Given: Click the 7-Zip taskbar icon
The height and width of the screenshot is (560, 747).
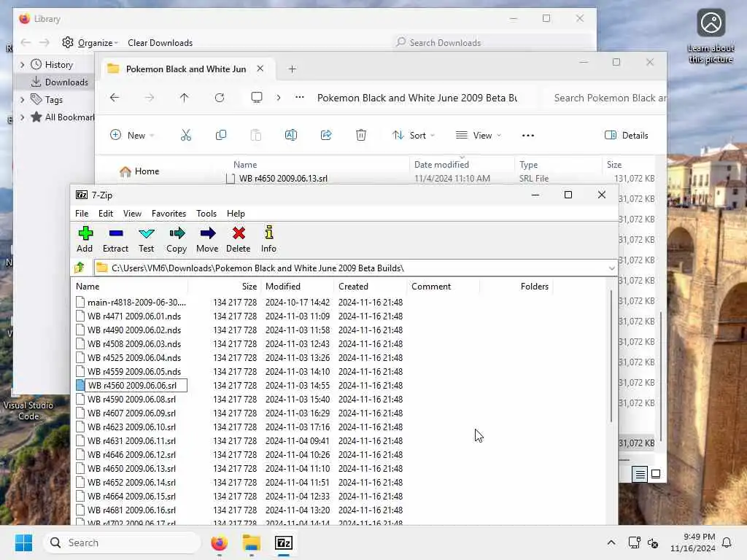Looking at the screenshot, I should (x=284, y=542).
